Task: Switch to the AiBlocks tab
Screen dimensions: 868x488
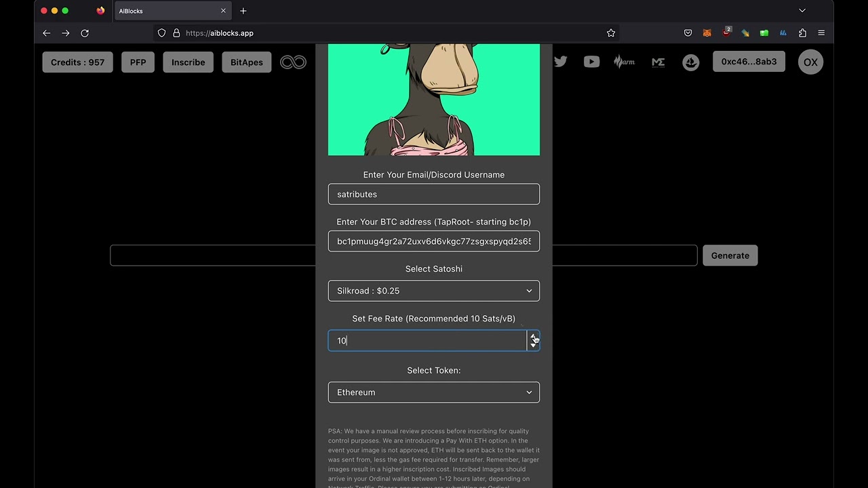Action: point(173,11)
